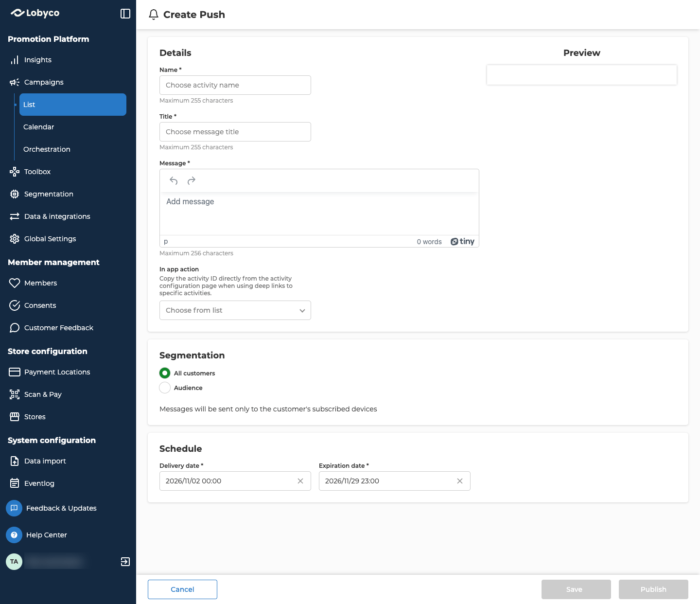Click the Publish button
700x604 pixels.
click(x=653, y=589)
